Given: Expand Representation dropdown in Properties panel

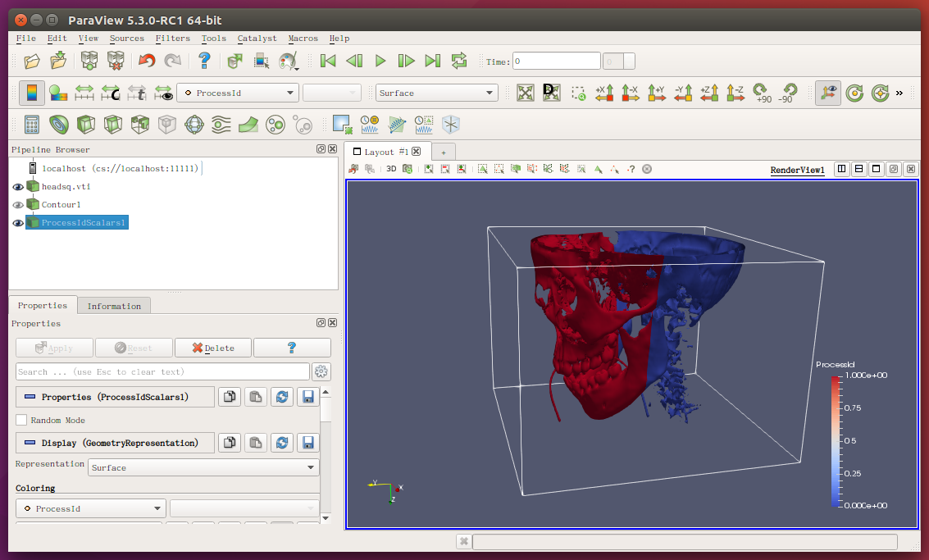Looking at the screenshot, I should click(204, 467).
